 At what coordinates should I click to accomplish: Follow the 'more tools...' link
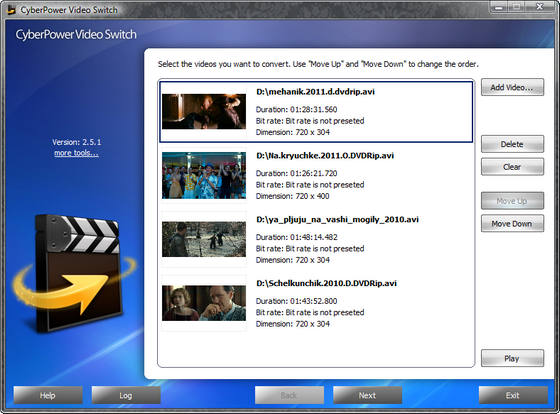[x=76, y=153]
